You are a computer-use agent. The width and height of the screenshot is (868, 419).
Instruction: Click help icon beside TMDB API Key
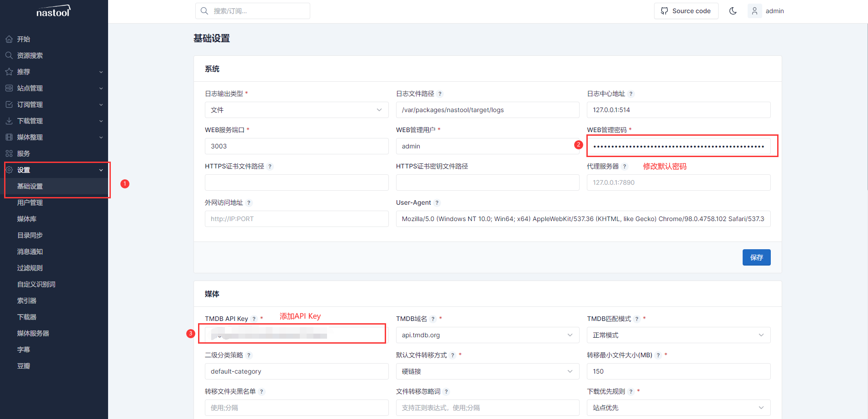pos(254,319)
